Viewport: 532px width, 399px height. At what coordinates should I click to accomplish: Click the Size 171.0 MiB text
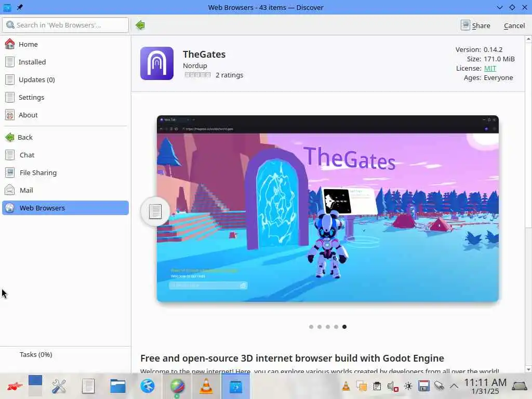[490, 59]
